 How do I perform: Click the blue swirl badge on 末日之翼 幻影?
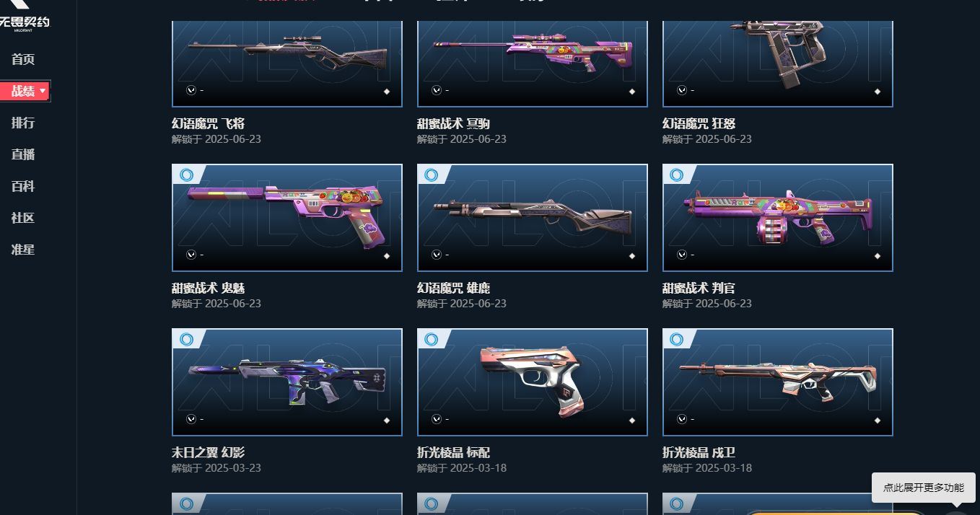186,339
